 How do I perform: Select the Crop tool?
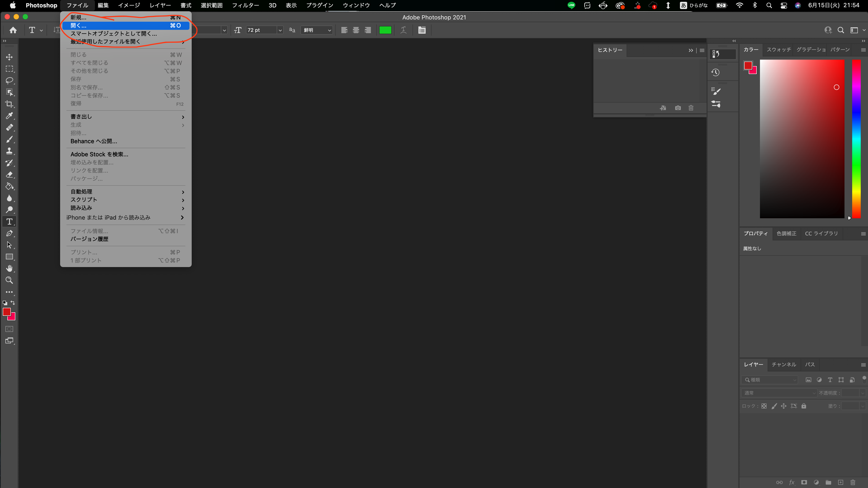coord(9,104)
